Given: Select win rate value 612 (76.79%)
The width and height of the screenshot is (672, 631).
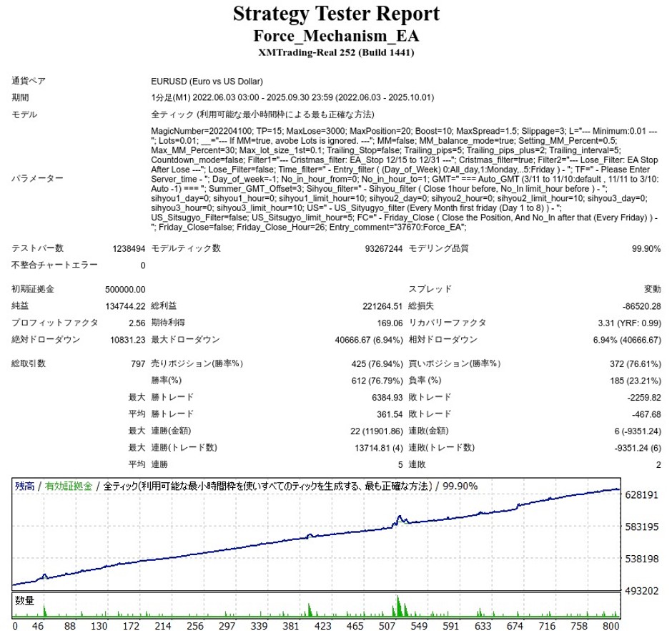Looking at the screenshot, I should point(377,381).
